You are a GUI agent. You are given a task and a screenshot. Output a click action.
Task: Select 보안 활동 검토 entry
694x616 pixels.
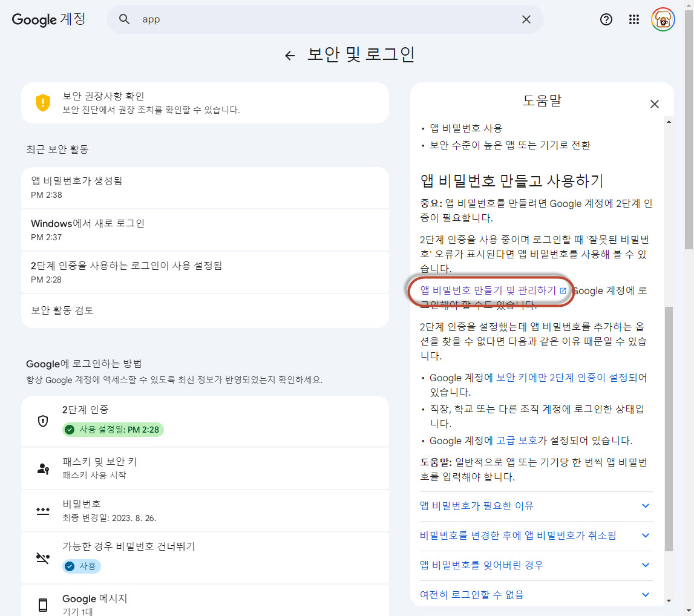point(205,310)
